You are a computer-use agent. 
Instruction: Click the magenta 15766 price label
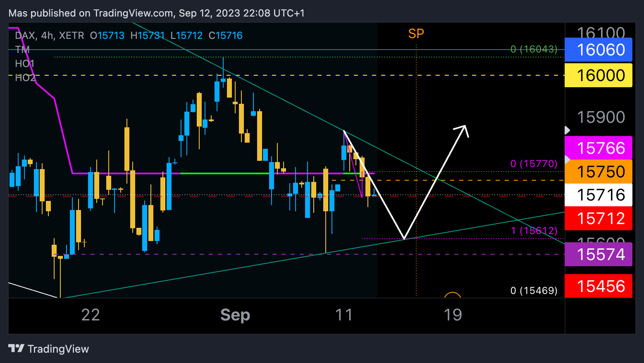pyautogui.click(x=599, y=148)
